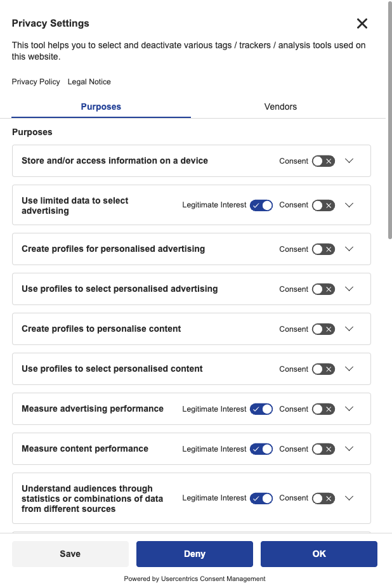Screen dimensions: 392x588
Task: Open the Privacy Policy link
Action: click(36, 82)
